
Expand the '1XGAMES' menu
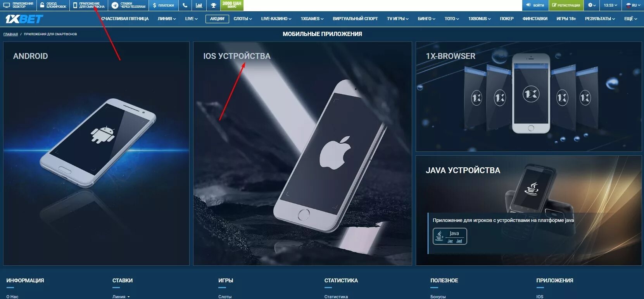(x=312, y=19)
